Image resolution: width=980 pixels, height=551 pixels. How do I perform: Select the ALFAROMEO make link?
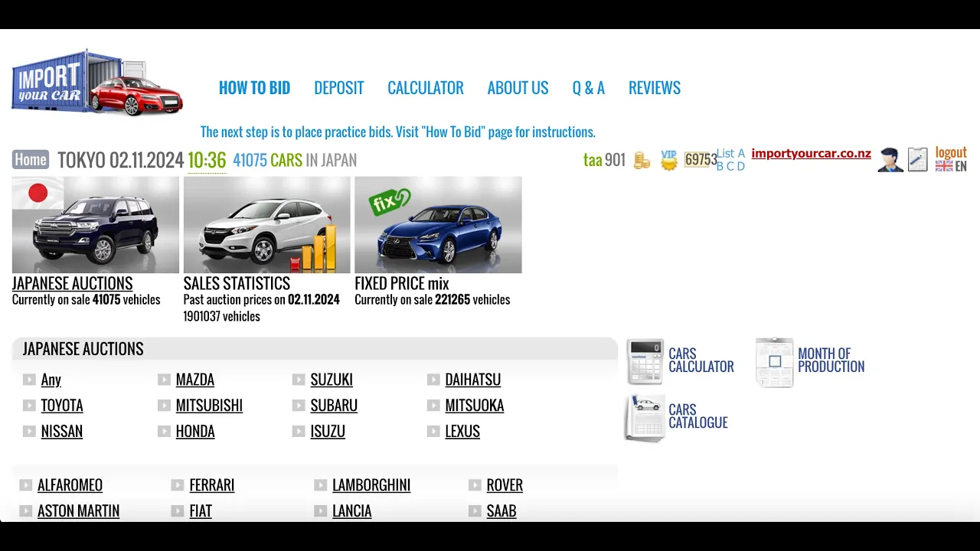click(70, 485)
